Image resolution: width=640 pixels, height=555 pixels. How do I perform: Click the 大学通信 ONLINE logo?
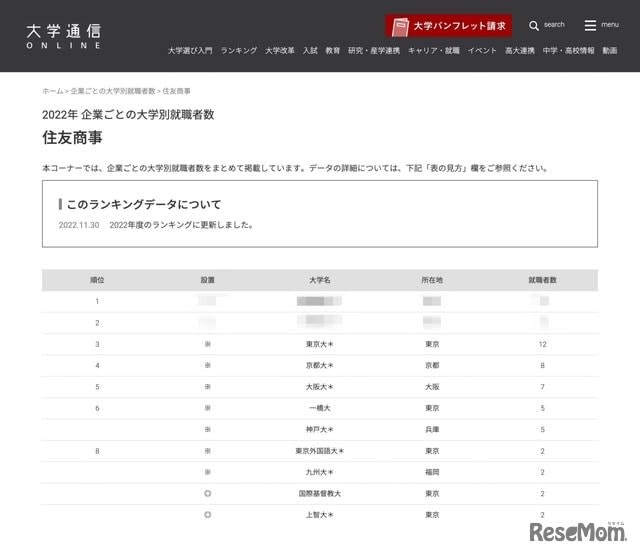pyautogui.click(x=63, y=36)
